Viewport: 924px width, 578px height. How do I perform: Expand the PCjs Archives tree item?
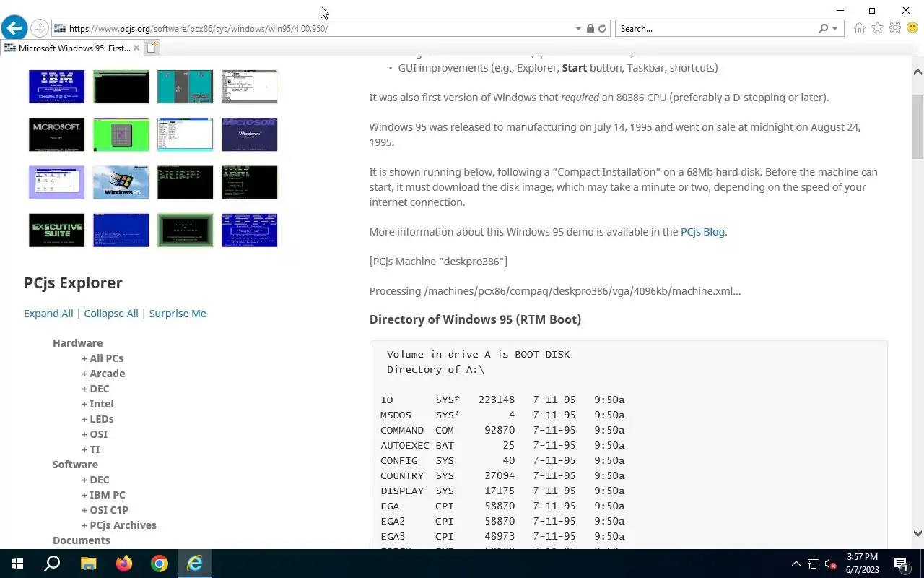[119, 525]
